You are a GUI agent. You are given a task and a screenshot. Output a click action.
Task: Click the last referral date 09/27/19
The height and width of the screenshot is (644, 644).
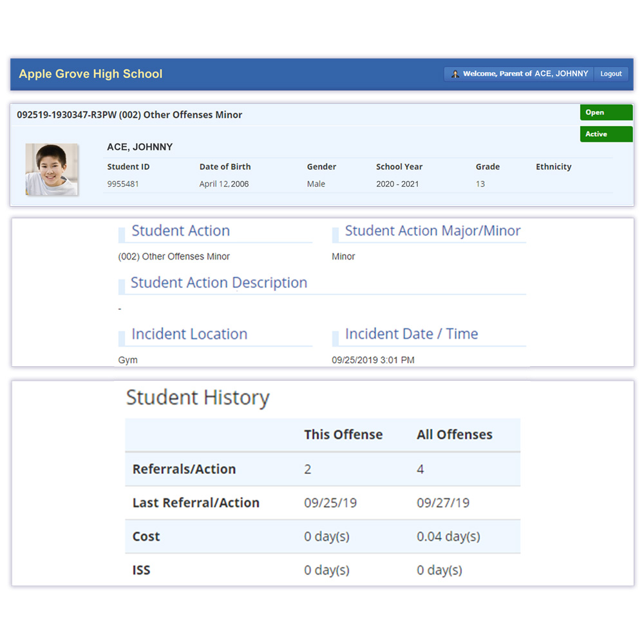tap(443, 503)
